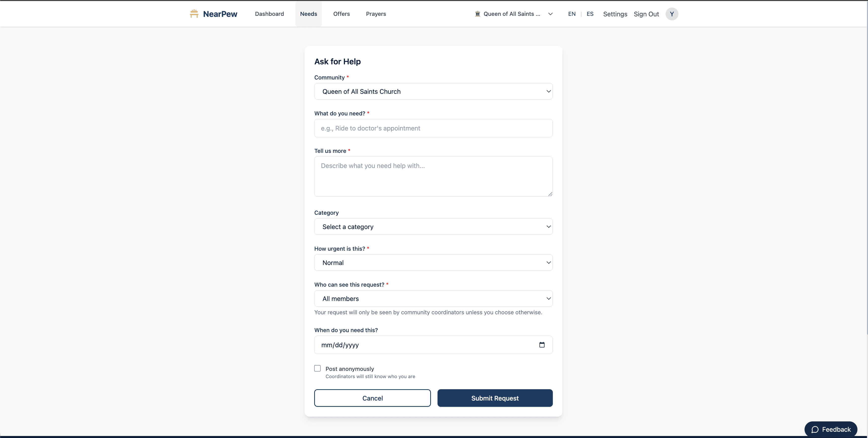The width and height of the screenshot is (868, 438).
Task: Focus the What do you need input field
Action: pyautogui.click(x=433, y=128)
